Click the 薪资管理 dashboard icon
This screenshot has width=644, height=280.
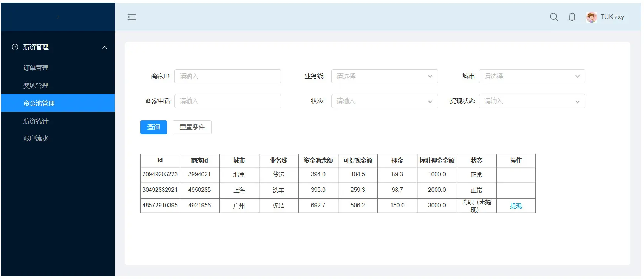click(15, 47)
